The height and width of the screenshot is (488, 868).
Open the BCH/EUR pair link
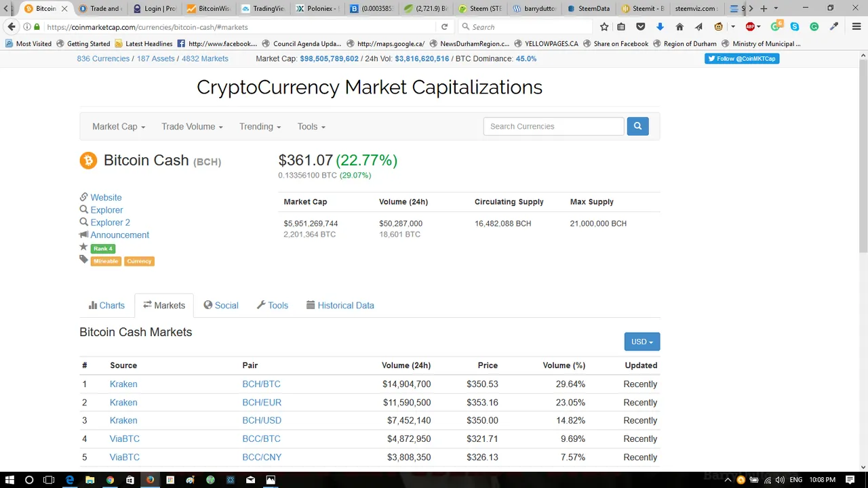[262, 403]
